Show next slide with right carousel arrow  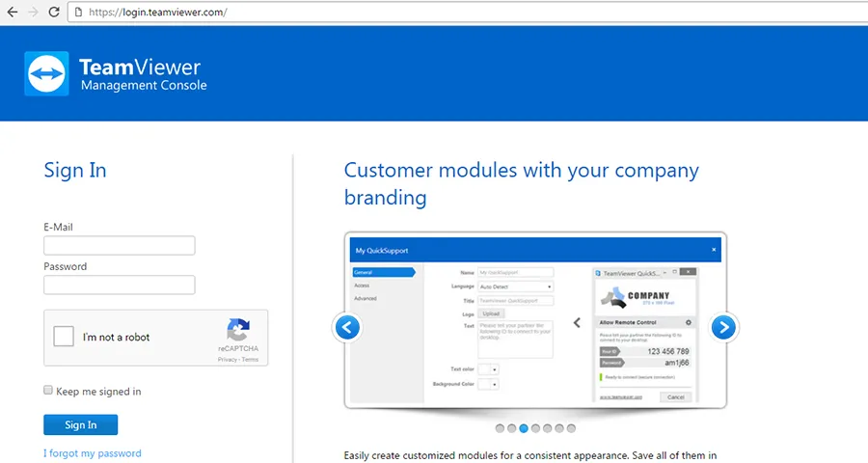723,327
